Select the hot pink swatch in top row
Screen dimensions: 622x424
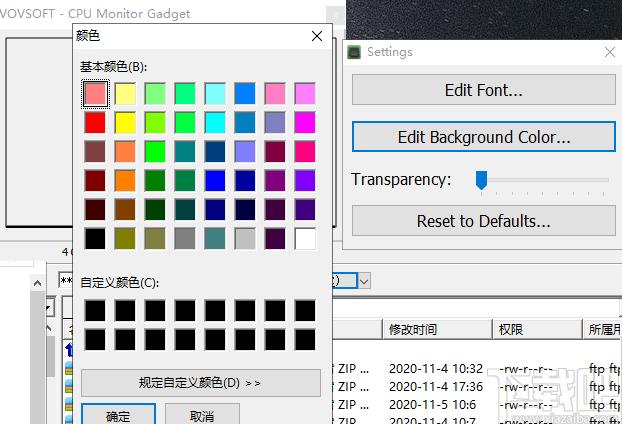click(275, 94)
